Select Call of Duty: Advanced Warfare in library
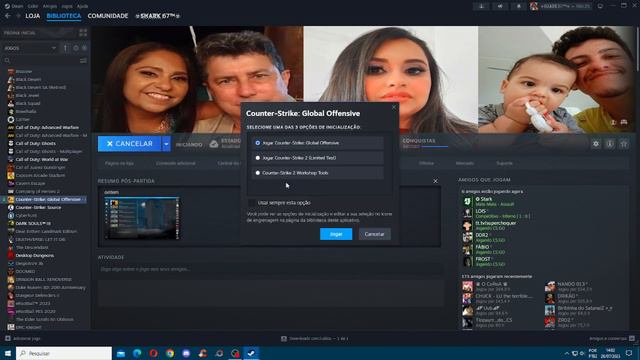 click(47, 127)
